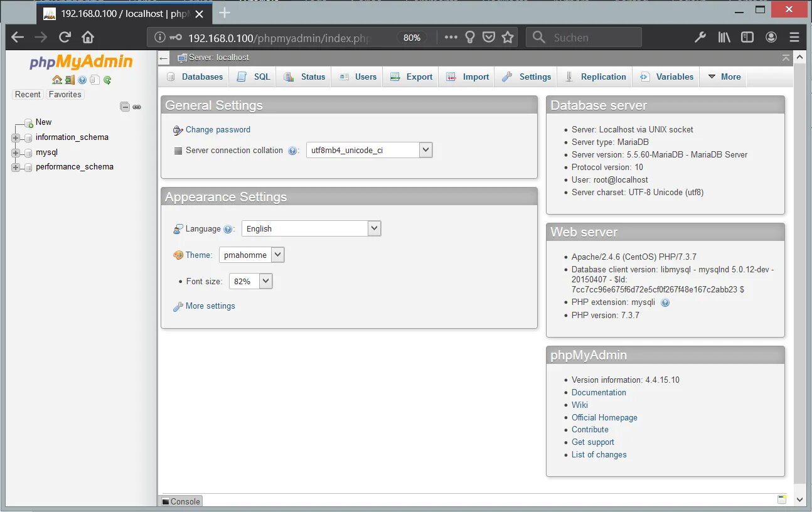
Task: Open the Variables tab
Action: click(666, 77)
